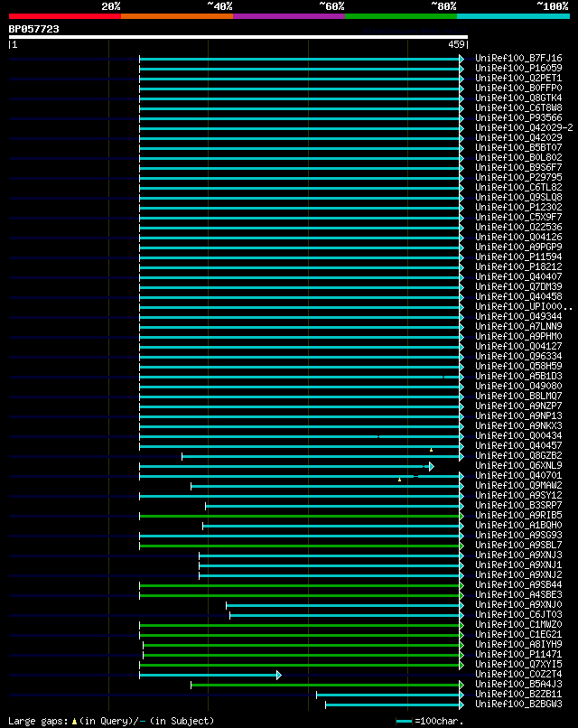Click the purple ~60% identity color swatch

point(289,16)
